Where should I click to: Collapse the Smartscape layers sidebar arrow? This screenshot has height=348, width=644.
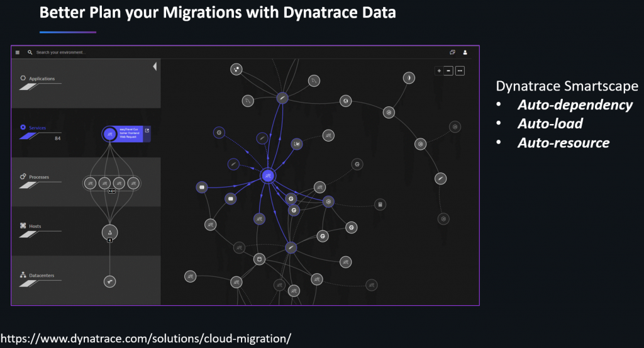point(155,66)
